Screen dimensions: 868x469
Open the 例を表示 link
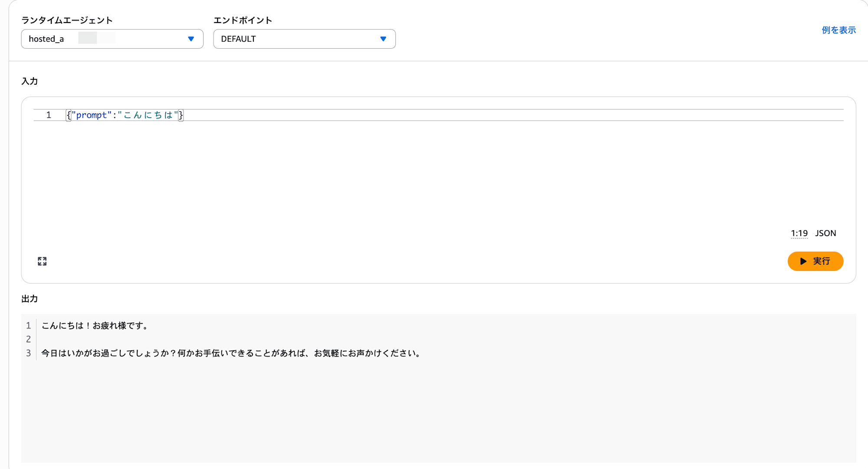pos(838,30)
